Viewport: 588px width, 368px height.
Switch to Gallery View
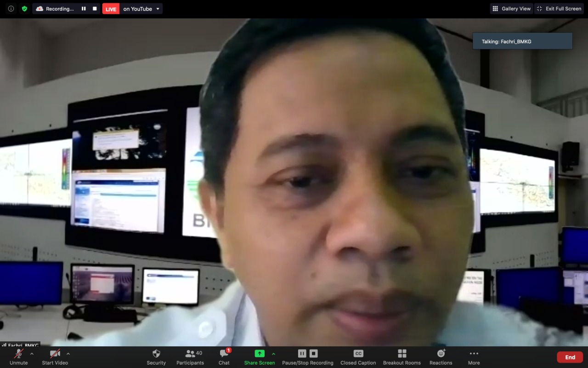point(511,9)
